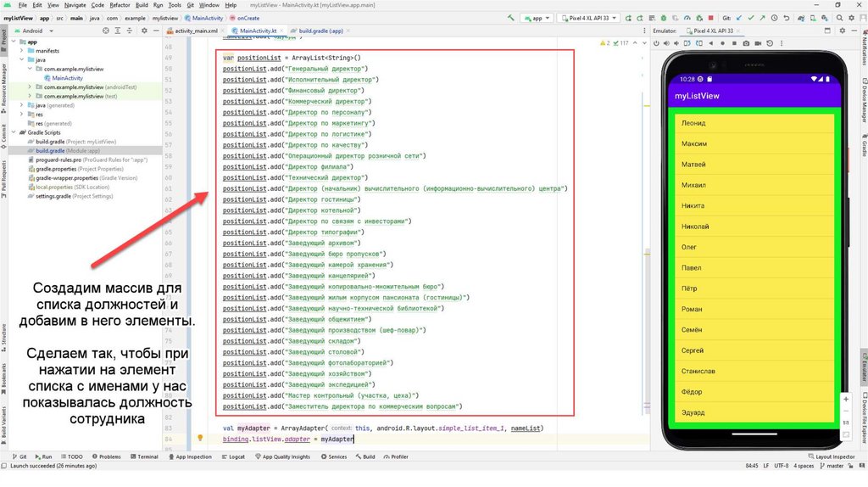Take an emulator screenshot with camera icon

tap(746, 42)
